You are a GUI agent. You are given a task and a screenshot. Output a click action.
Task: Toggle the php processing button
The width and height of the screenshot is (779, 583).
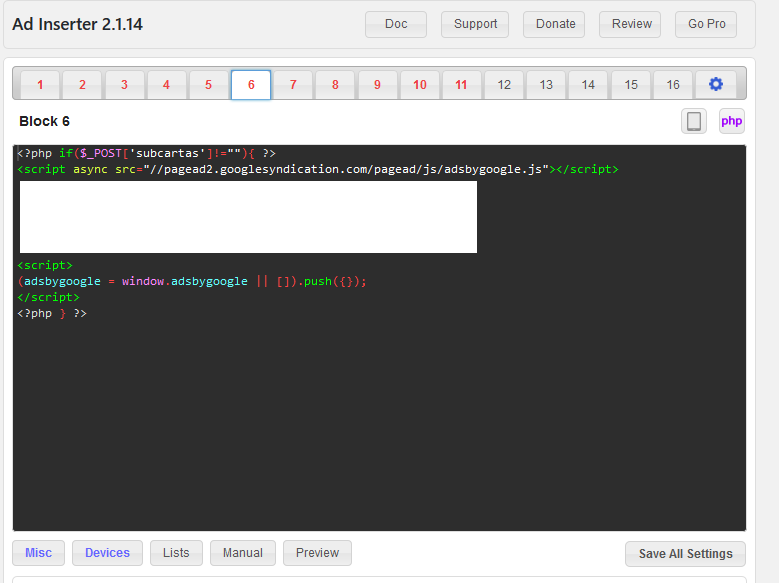pyautogui.click(x=731, y=121)
